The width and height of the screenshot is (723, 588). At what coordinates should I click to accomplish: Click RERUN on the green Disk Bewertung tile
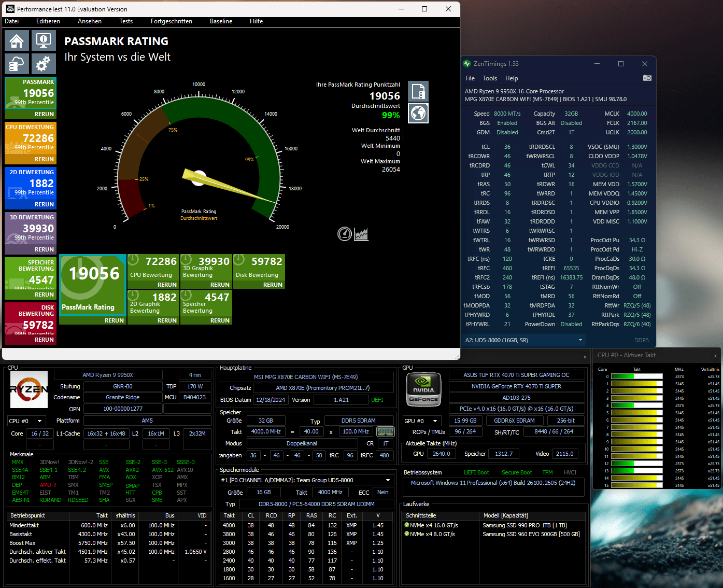click(273, 285)
